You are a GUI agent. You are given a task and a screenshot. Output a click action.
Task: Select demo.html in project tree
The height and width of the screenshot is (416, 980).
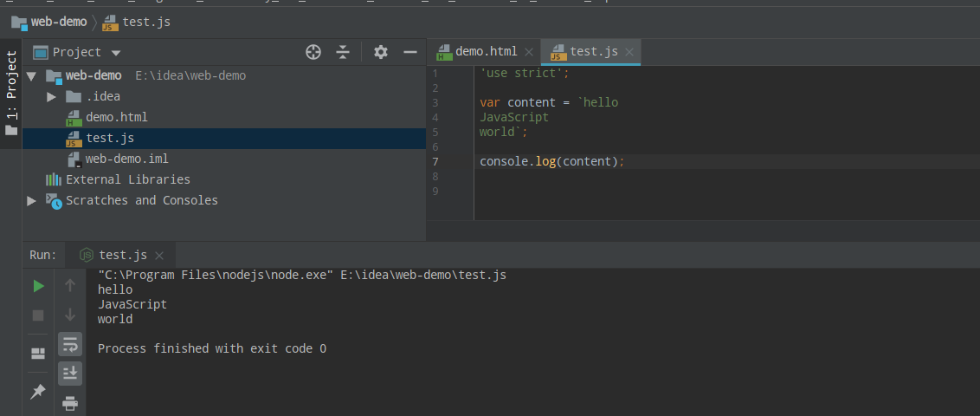coord(116,118)
